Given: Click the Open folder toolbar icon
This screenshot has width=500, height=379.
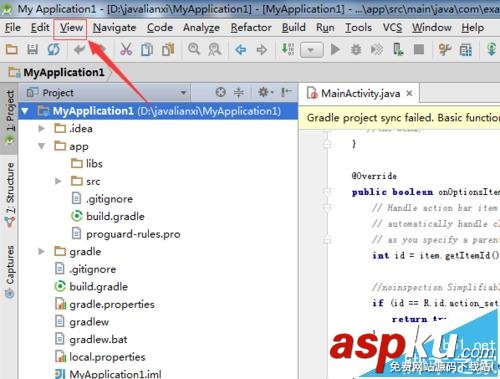Looking at the screenshot, I should pos(12,50).
